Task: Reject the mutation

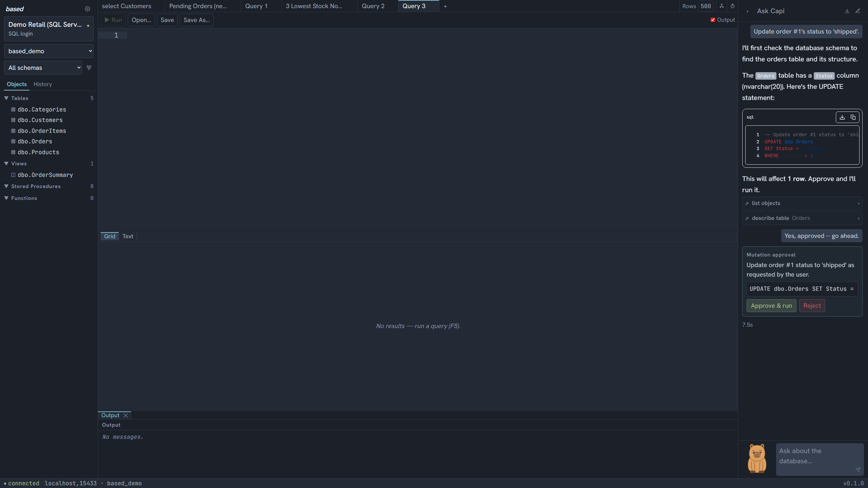Action: point(812,306)
